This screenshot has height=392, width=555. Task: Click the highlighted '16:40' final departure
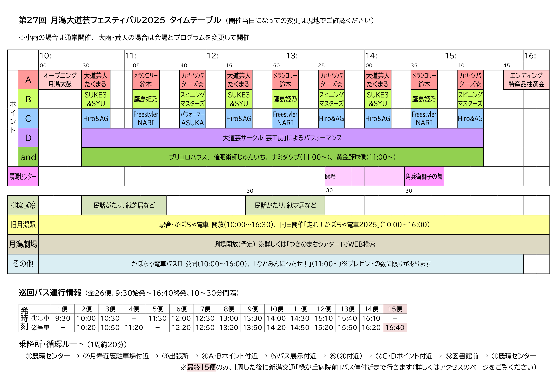[395, 328]
